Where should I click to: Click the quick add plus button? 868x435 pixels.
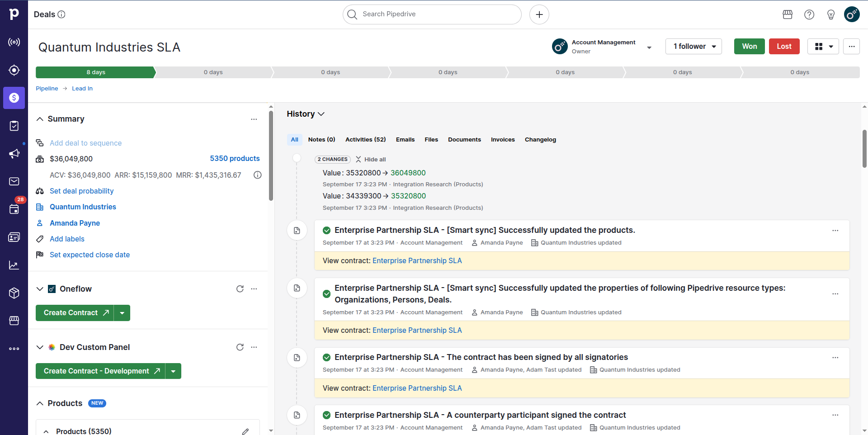(539, 14)
